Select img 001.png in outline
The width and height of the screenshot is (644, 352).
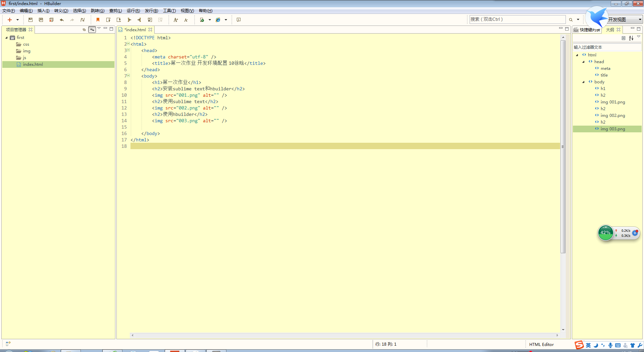(612, 102)
